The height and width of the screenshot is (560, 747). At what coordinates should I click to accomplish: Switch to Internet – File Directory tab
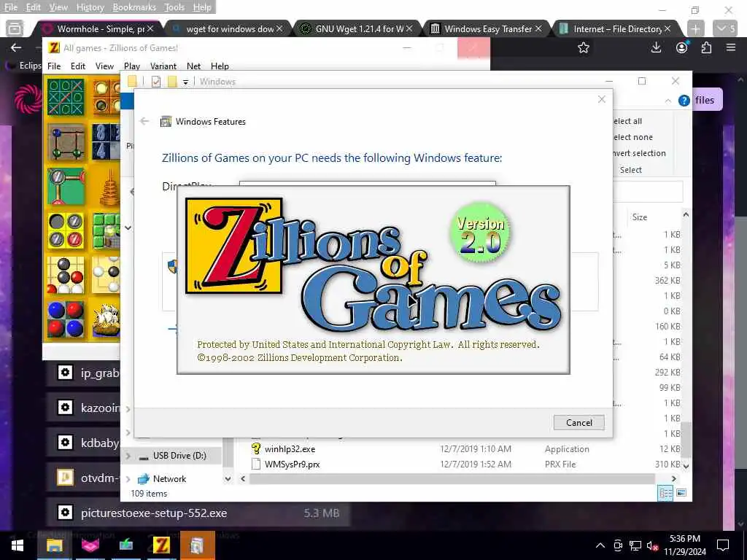point(614,28)
